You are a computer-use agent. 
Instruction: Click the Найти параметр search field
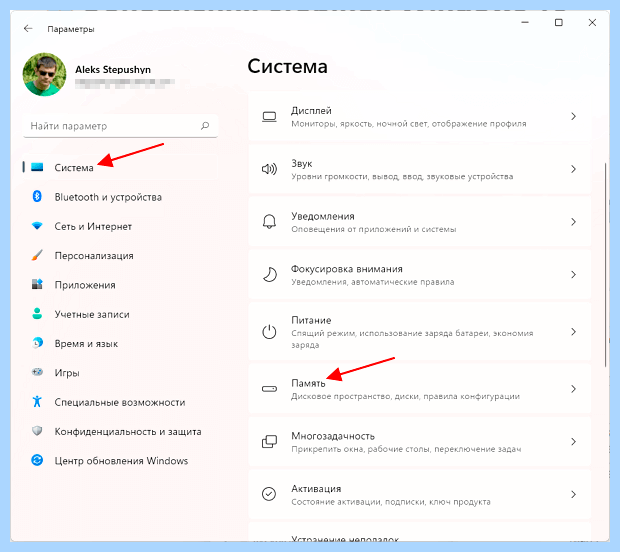point(120,126)
